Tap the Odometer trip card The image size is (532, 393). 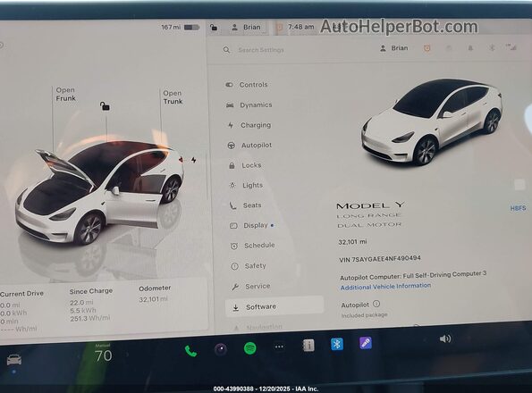(155, 293)
